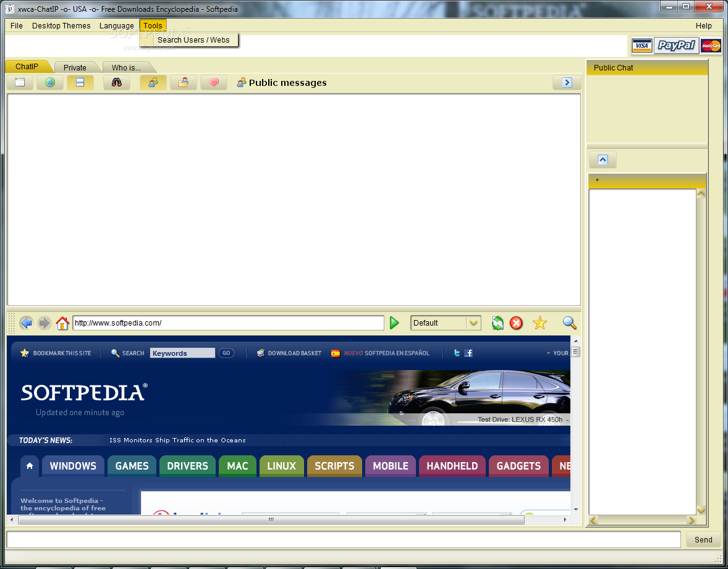Click the PayPal button

click(676, 46)
